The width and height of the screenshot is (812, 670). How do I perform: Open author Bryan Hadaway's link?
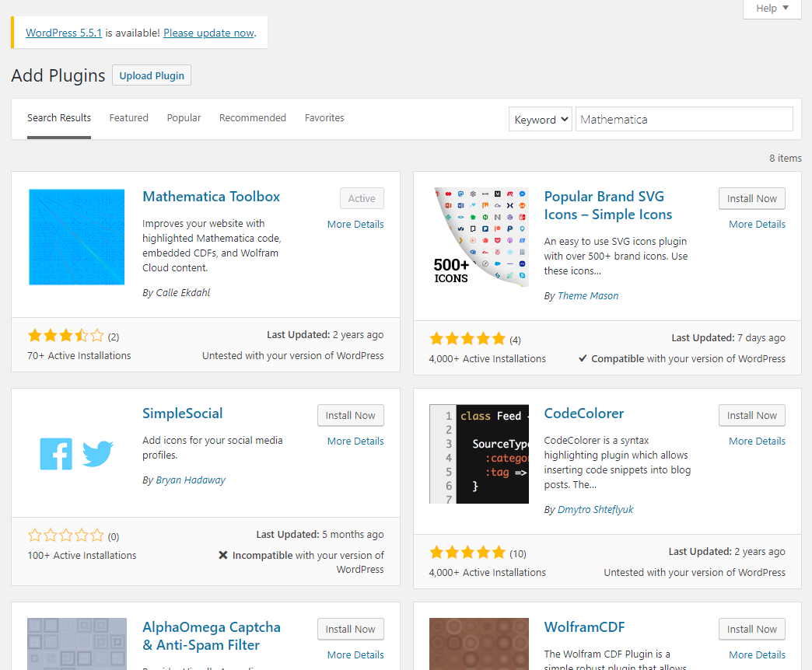pyautogui.click(x=191, y=480)
